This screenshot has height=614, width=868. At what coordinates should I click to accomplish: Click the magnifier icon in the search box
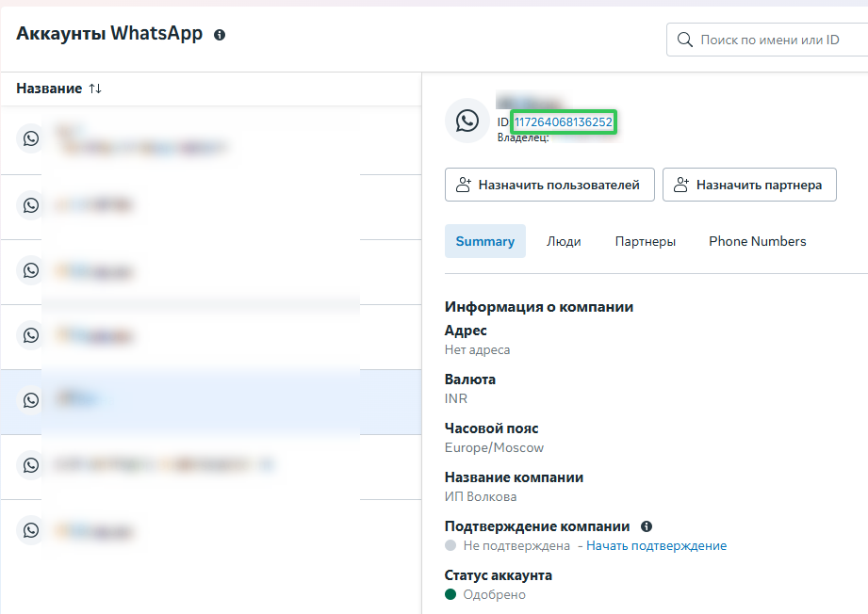click(684, 40)
